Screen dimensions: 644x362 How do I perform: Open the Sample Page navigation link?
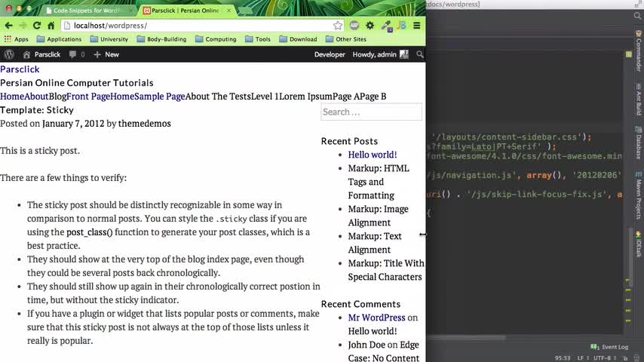point(160,96)
